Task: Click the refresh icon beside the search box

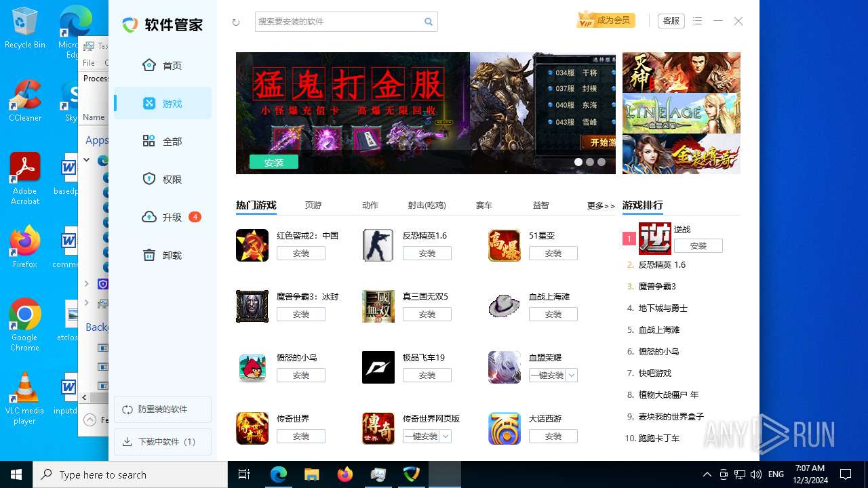Action: 235,22
